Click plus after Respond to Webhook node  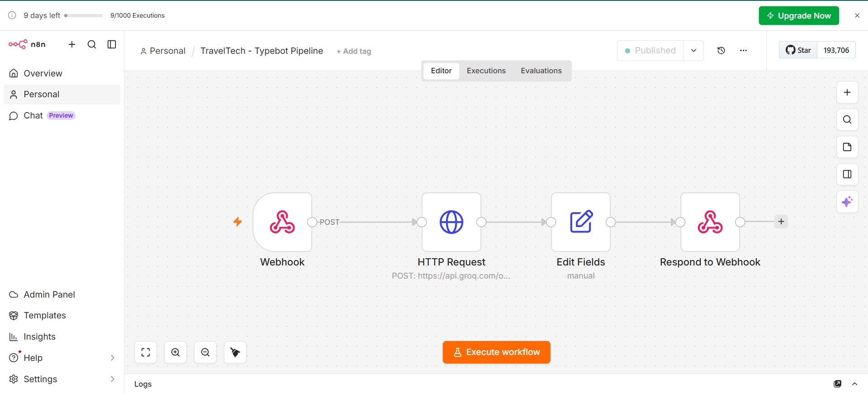(x=781, y=222)
